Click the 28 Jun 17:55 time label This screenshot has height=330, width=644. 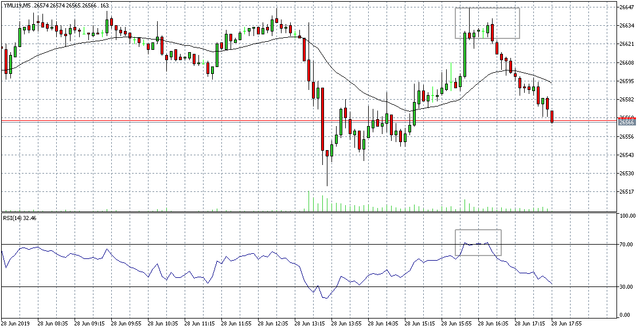[x=567, y=323]
